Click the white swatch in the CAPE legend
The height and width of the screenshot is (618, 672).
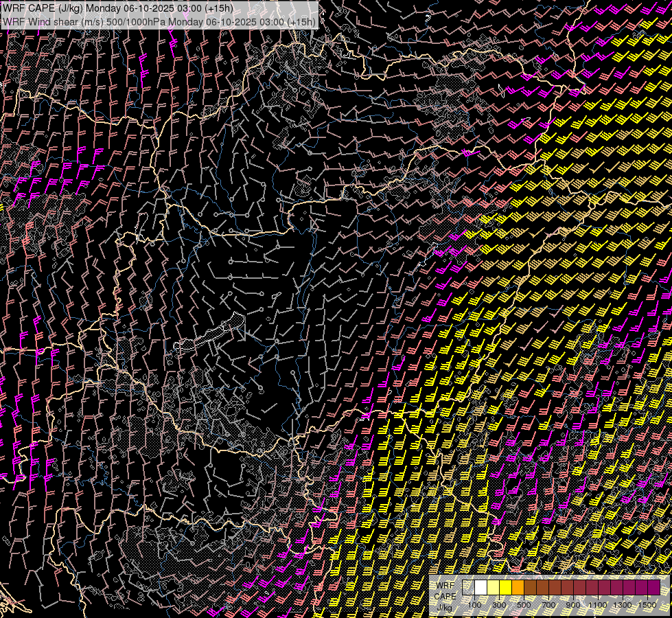481,588
